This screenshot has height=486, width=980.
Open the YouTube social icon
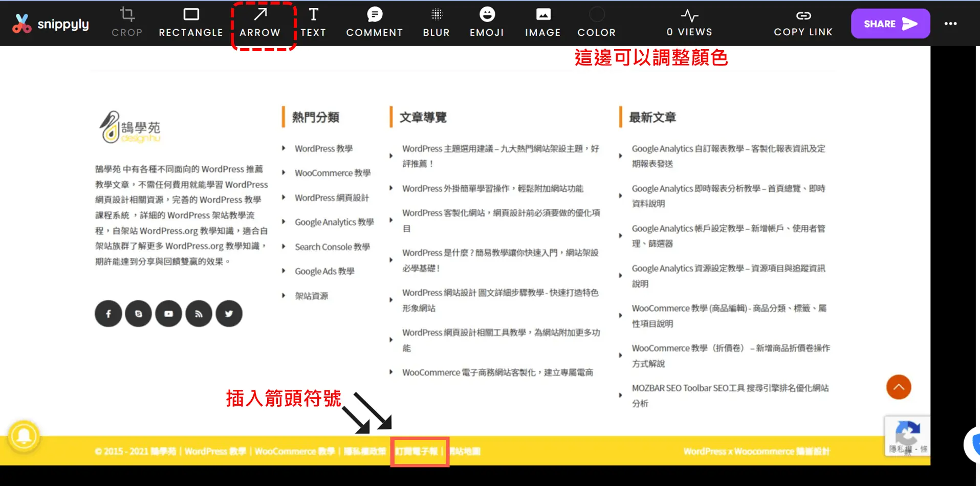(x=168, y=314)
